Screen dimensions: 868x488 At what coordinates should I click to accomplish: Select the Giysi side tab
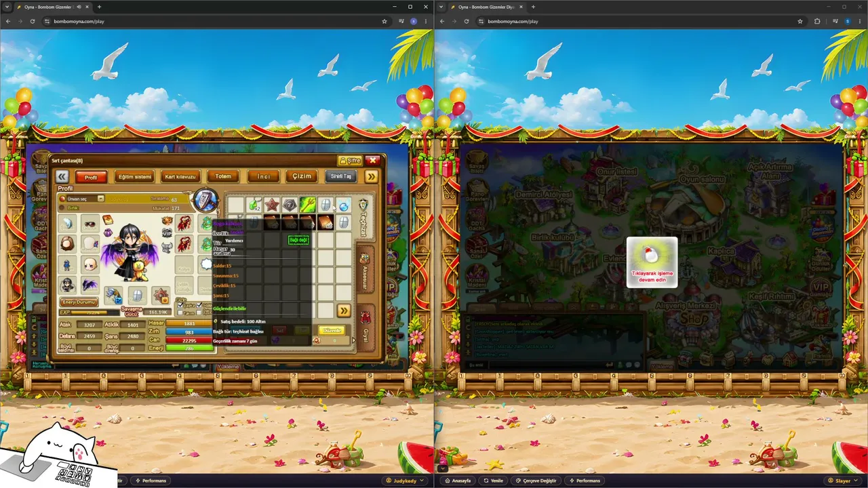(366, 327)
